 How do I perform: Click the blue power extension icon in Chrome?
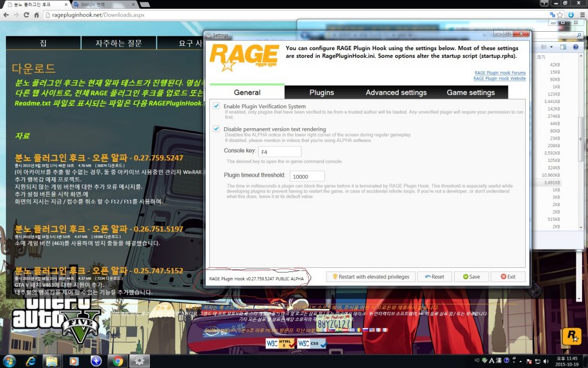[571, 15]
